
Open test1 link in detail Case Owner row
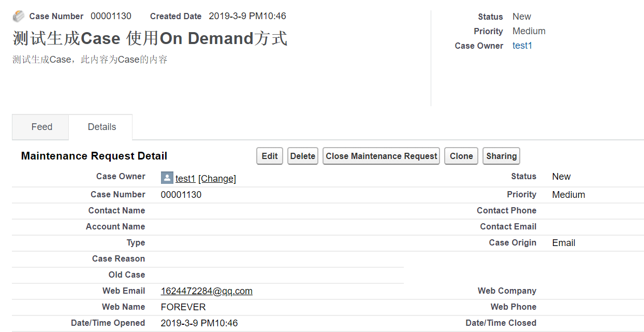[185, 179]
